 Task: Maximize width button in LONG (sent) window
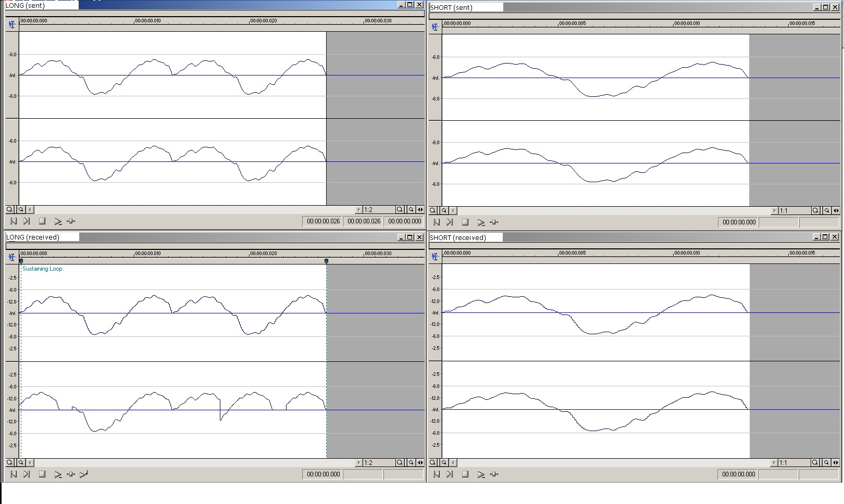[420, 209]
